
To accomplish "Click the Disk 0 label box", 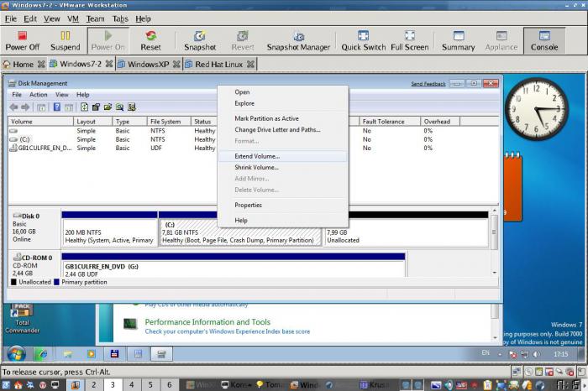I will (34, 228).
